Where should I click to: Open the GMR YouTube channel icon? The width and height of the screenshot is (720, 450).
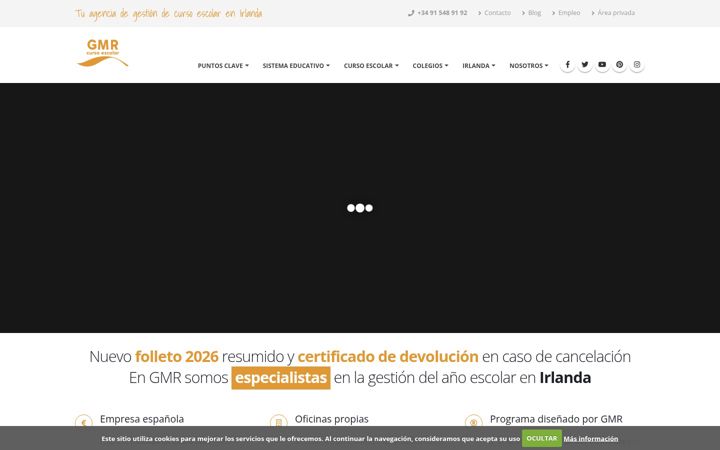pyautogui.click(x=602, y=65)
